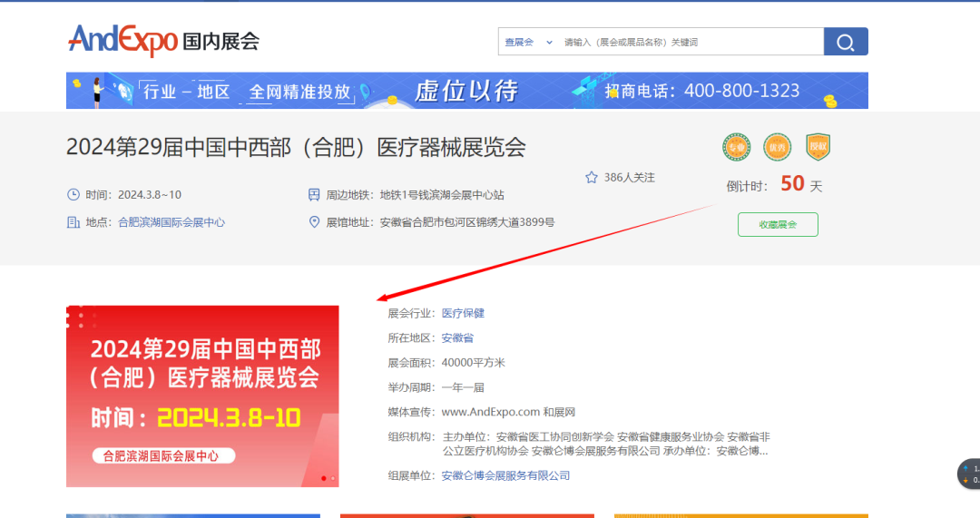Click the 收藏展会 button
980x518 pixels.
point(778,224)
